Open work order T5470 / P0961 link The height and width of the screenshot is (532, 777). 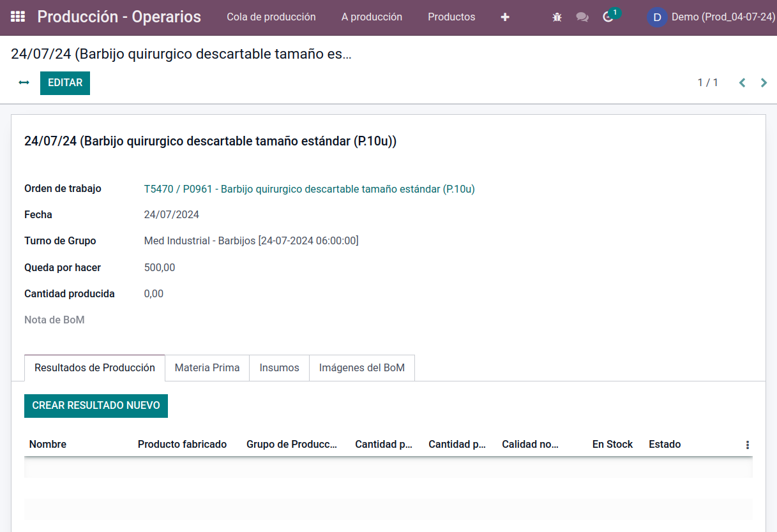tap(309, 189)
